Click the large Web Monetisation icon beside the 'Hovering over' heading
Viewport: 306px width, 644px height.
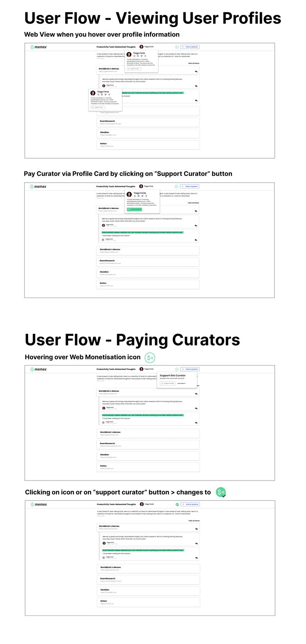pos(150,357)
